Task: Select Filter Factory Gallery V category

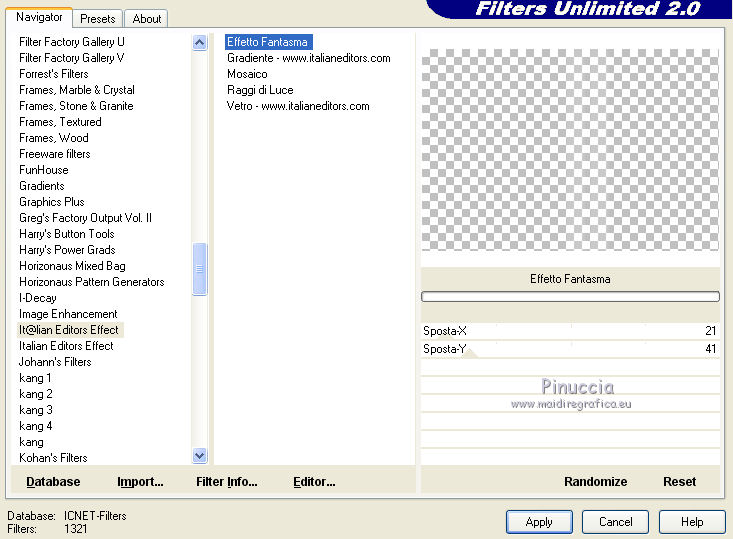Action: [72, 57]
